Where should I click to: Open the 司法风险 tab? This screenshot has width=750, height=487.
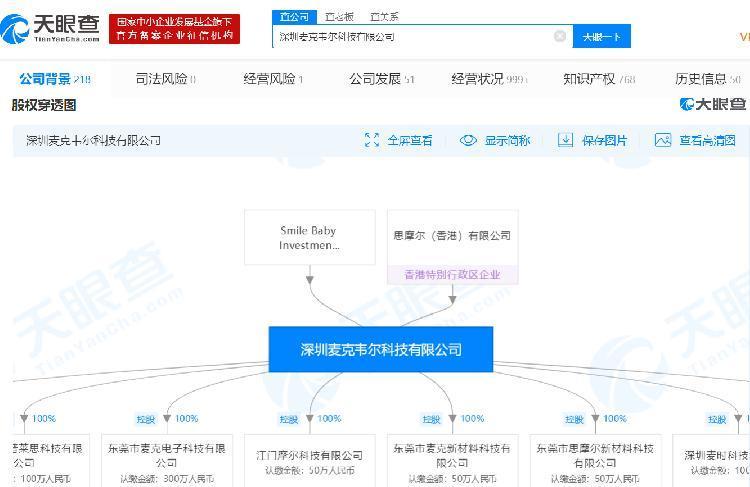click(x=165, y=79)
